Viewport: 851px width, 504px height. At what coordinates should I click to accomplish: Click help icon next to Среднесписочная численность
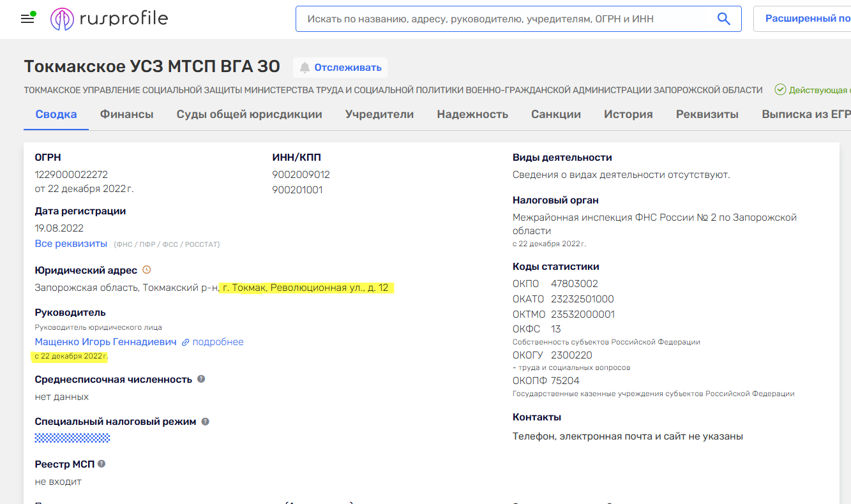point(201,379)
